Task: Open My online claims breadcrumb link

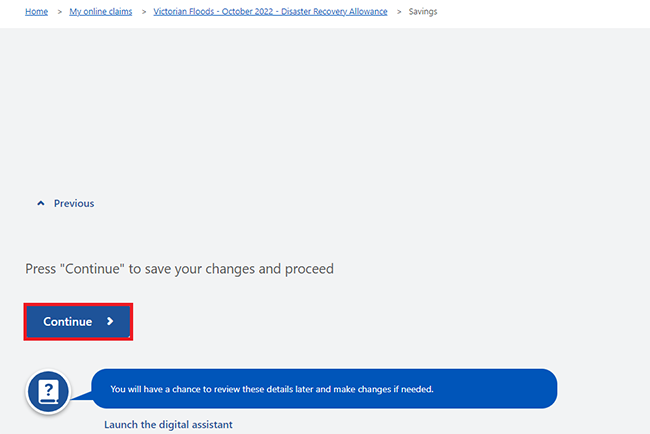Action: click(x=101, y=12)
